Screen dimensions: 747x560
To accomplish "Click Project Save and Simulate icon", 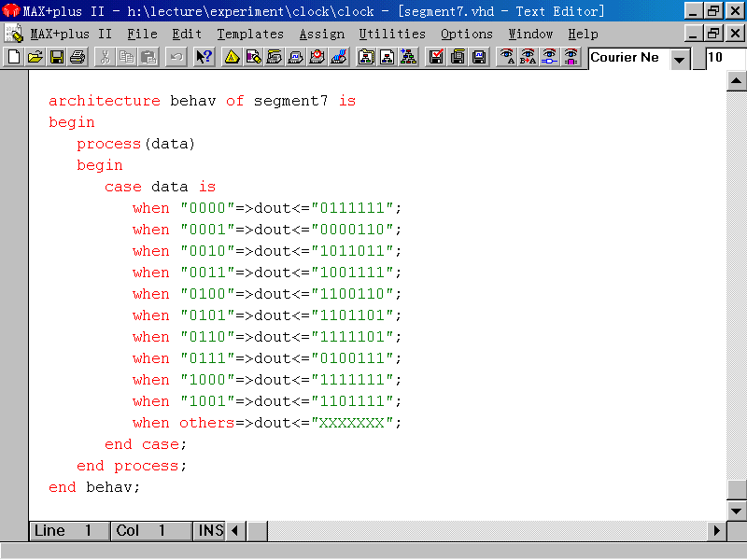I will [x=479, y=57].
